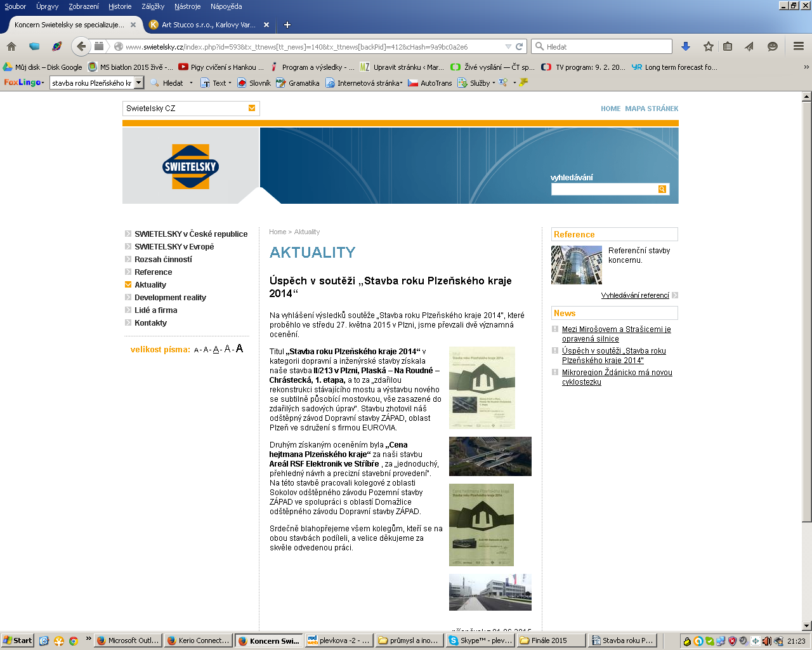The image size is (812, 650).
Task: Click the vyhledávání search input field
Action: click(605, 189)
